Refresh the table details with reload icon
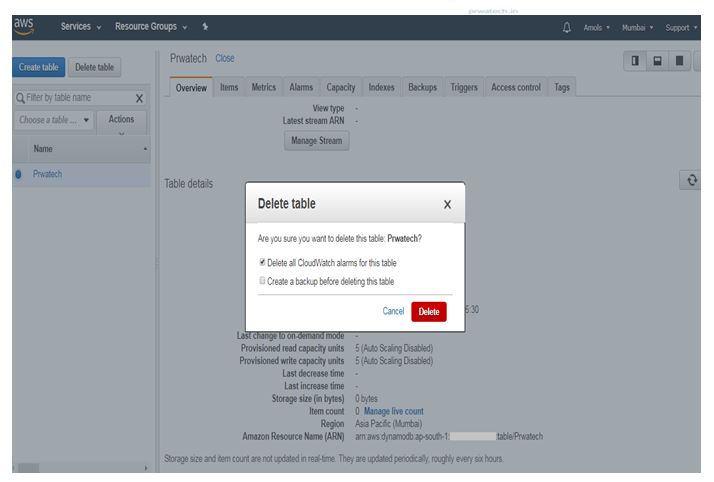 pos(692,180)
